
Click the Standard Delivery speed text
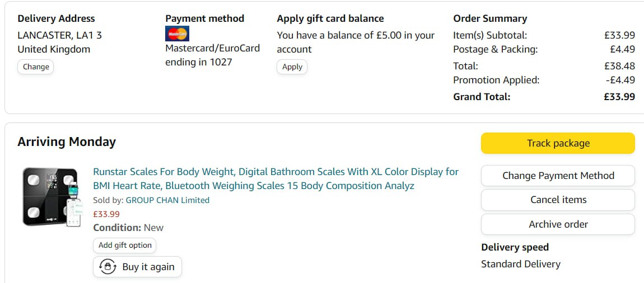pyautogui.click(x=520, y=264)
